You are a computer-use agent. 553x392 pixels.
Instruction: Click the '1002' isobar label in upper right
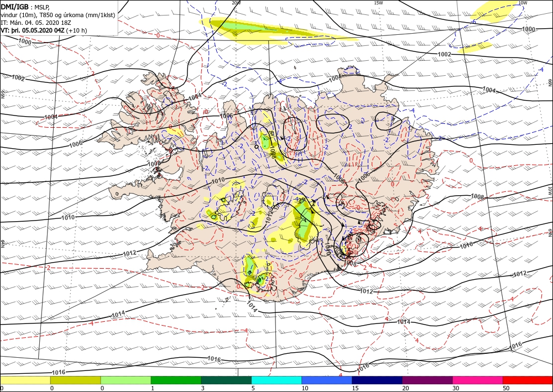point(445,54)
